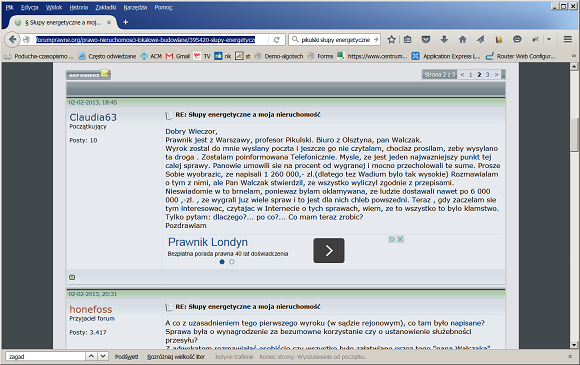The height and width of the screenshot is (365, 580).
Task: Bookmark this page with the star icon
Action: click(391, 39)
